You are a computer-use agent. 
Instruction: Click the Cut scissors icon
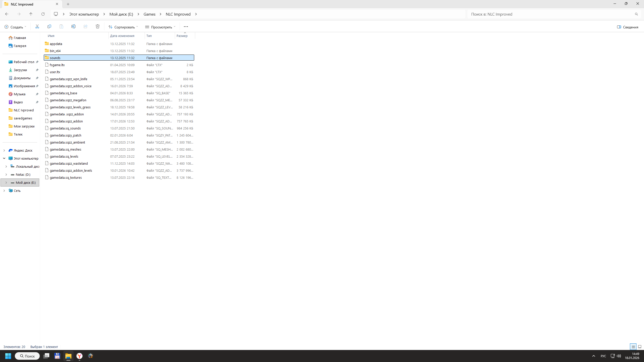[37, 27]
